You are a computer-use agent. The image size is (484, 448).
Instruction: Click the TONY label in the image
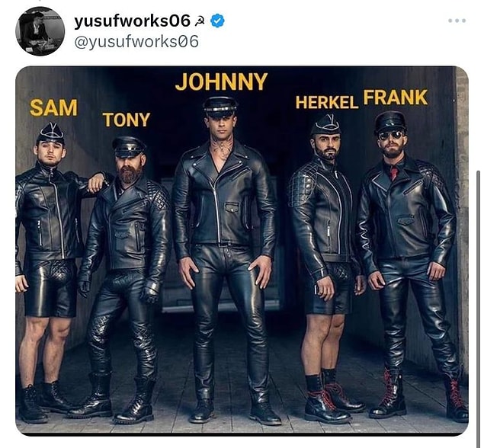tap(127, 120)
